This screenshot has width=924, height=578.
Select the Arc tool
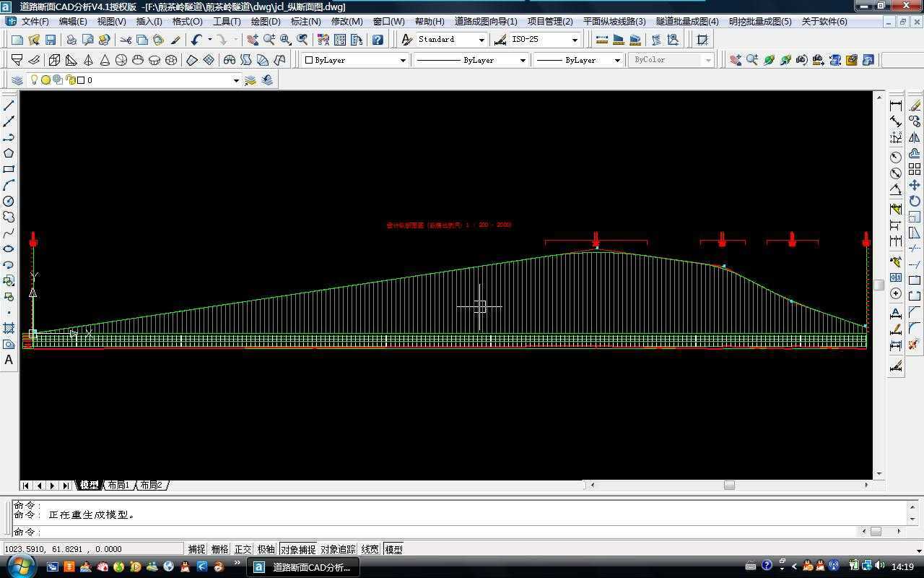pyautogui.click(x=9, y=185)
